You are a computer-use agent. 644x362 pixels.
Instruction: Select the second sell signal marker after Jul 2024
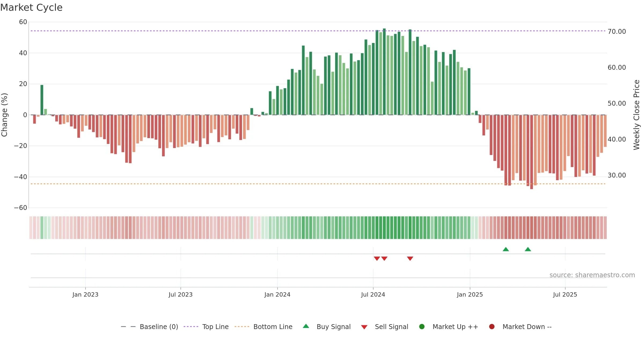click(384, 258)
